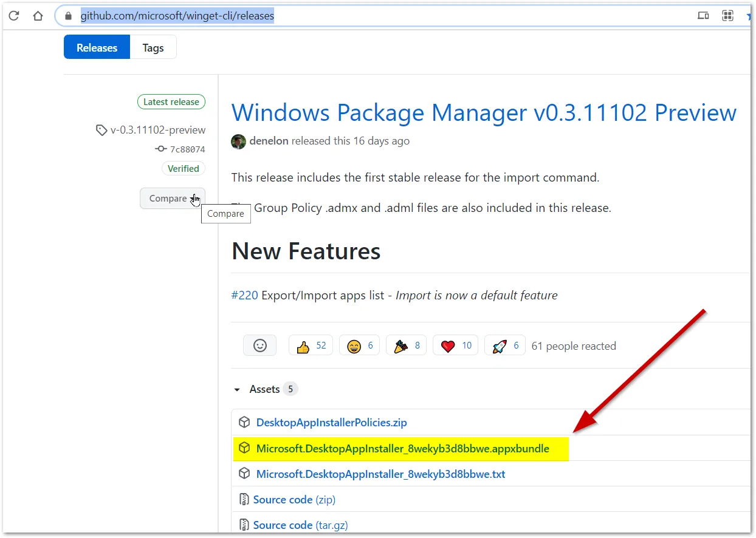This screenshot has height=538, width=756.
Task: Go to the browser home page icon
Action: (x=38, y=16)
